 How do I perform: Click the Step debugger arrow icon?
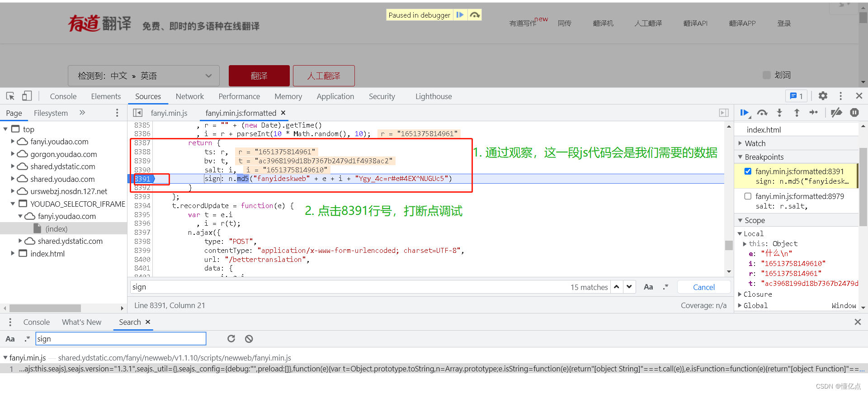[x=814, y=113]
